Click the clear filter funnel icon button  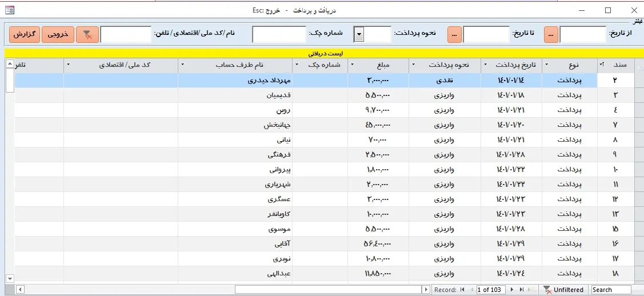[x=87, y=35]
